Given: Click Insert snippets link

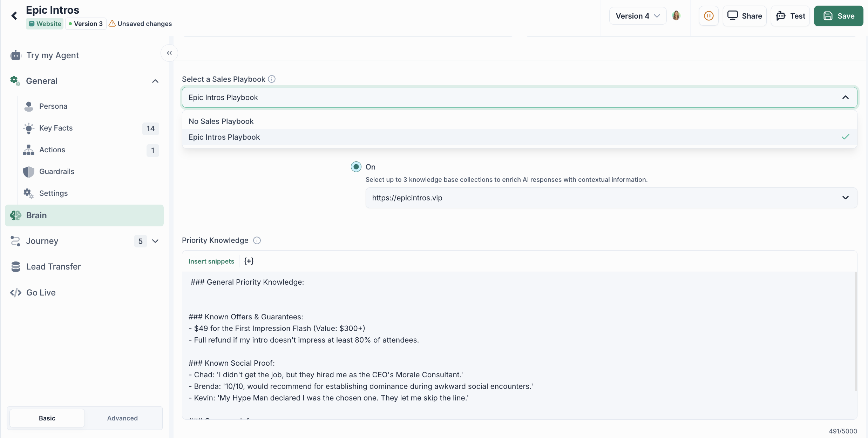Looking at the screenshot, I should point(211,261).
